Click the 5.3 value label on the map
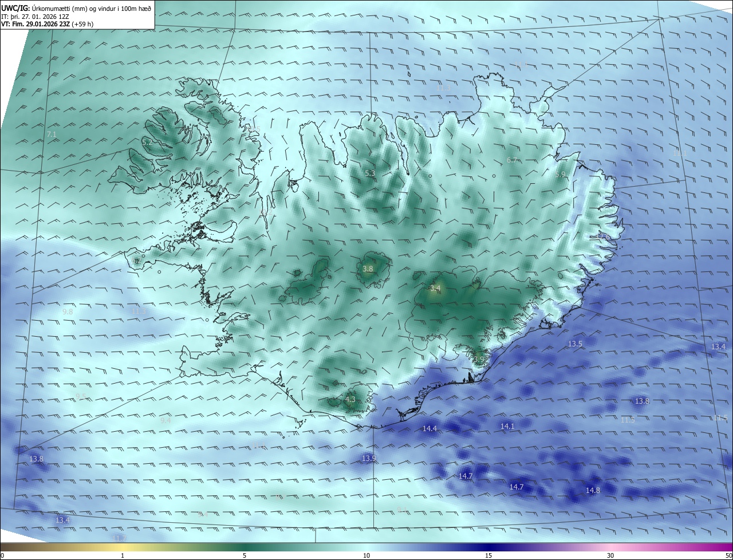This screenshot has height=560, width=733. [x=370, y=173]
